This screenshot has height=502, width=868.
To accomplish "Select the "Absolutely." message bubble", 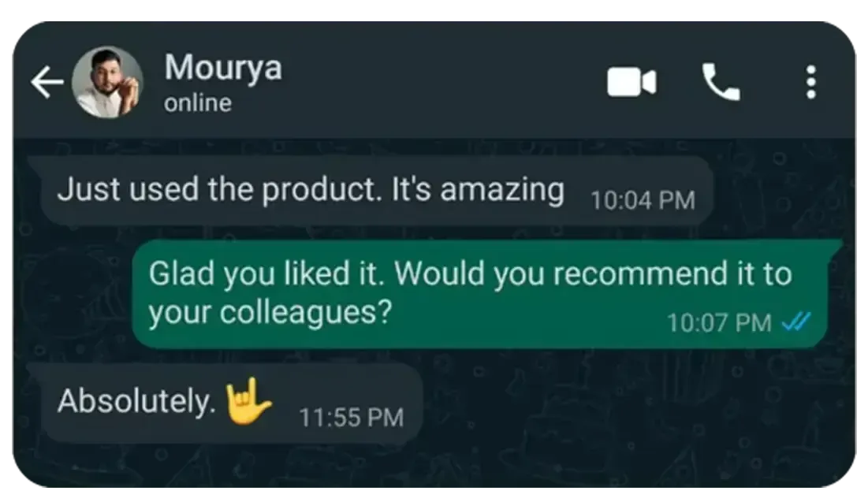I will [x=229, y=403].
